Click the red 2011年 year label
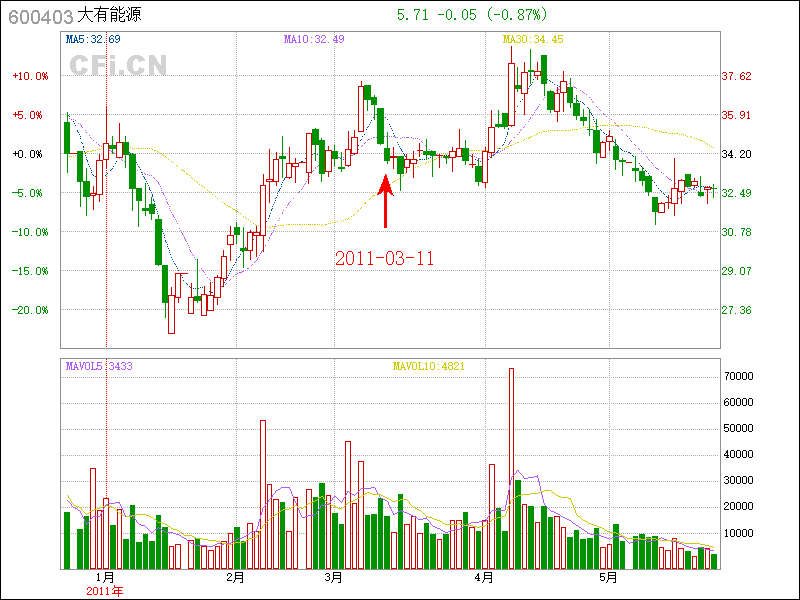This screenshot has height=600, width=800. pyautogui.click(x=105, y=590)
